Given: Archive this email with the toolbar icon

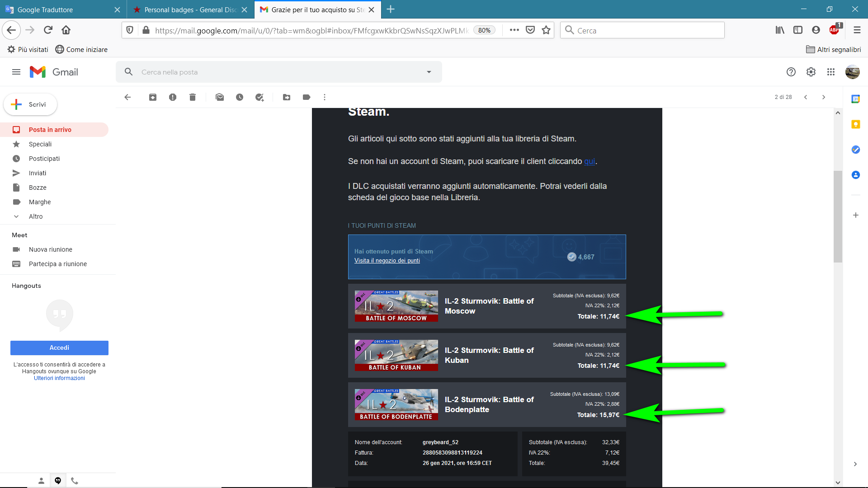Looking at the screenshot, I should [x=153, y=97].
